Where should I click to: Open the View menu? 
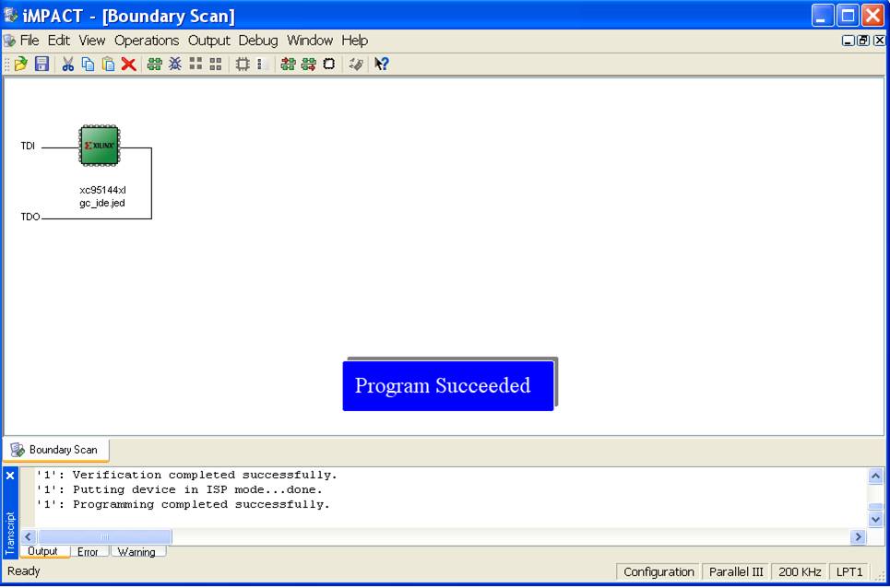pos(92,41)
